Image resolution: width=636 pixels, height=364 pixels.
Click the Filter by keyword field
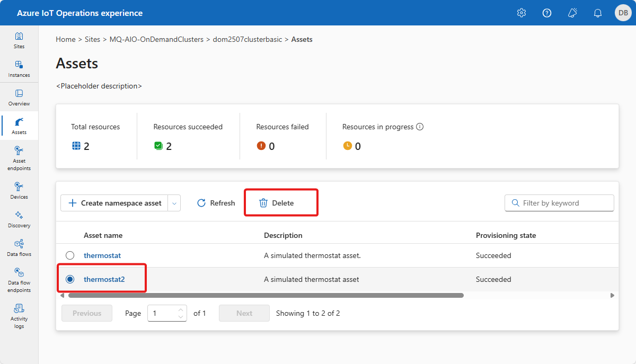(559, 203)
